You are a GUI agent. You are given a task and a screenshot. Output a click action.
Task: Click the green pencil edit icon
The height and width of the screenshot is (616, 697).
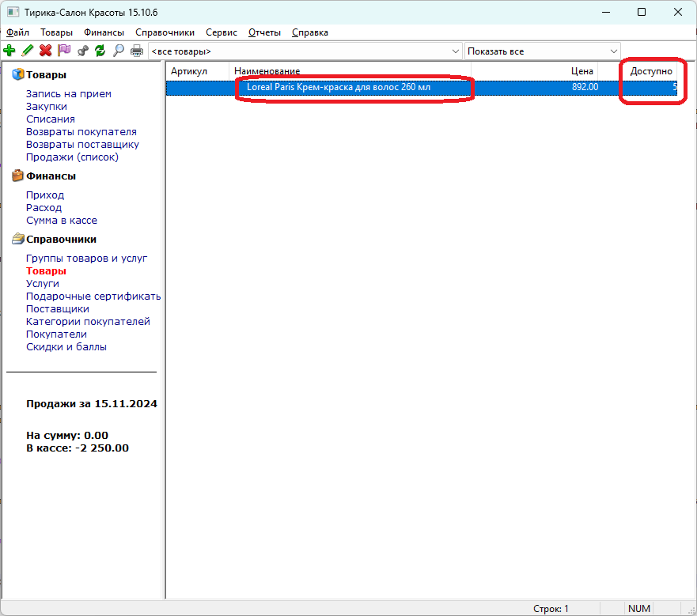pyautogui.click(x=27, y=51)
